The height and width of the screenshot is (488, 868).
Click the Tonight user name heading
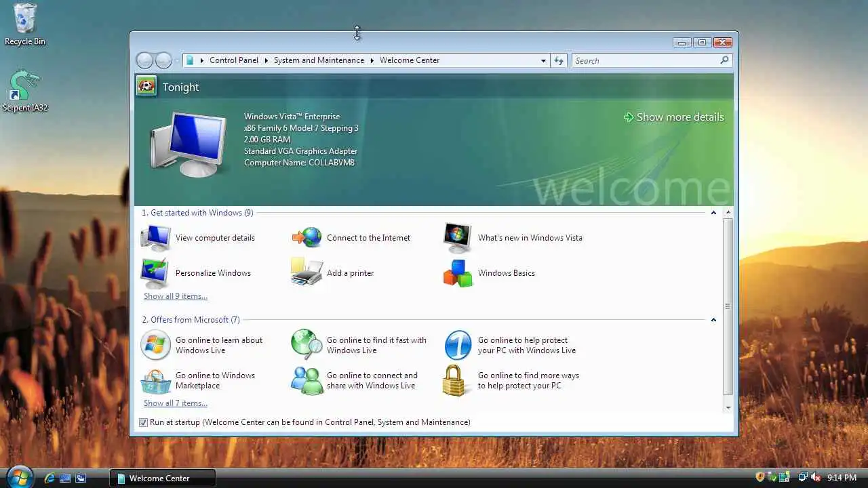tap(180, 87)
